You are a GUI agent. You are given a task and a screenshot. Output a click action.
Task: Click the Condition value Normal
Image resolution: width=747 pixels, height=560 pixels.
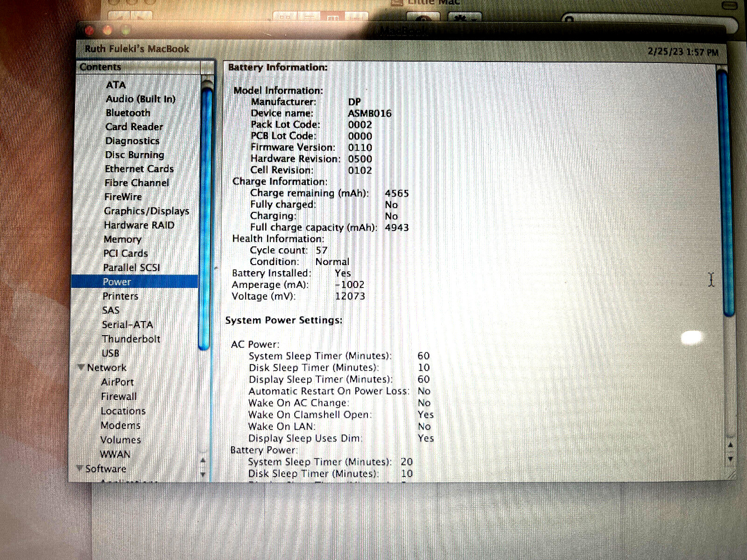(332, 262)
